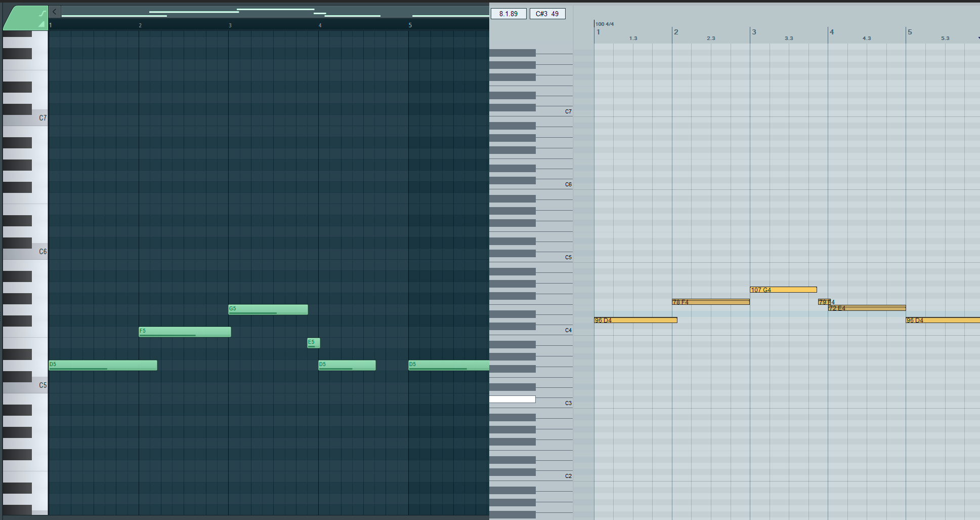Select the D5 note starting at bar 5
Viewport: 980px width, 520px height.
(x=449, y=365)
